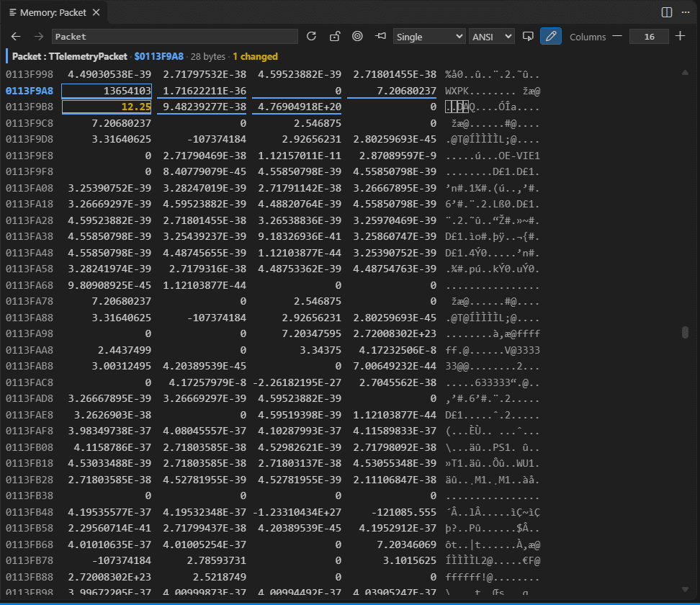Click row address 0113FB38

tap(30, 496)
